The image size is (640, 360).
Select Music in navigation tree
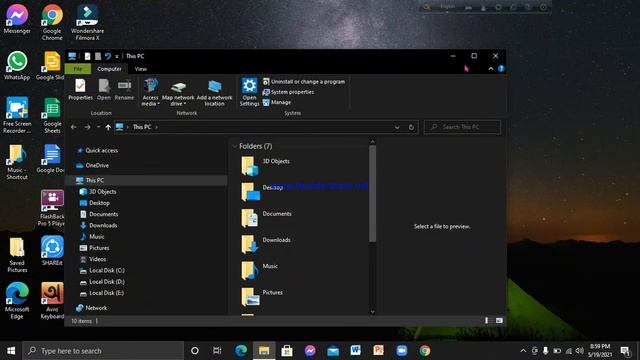click(x=97, y=236)
